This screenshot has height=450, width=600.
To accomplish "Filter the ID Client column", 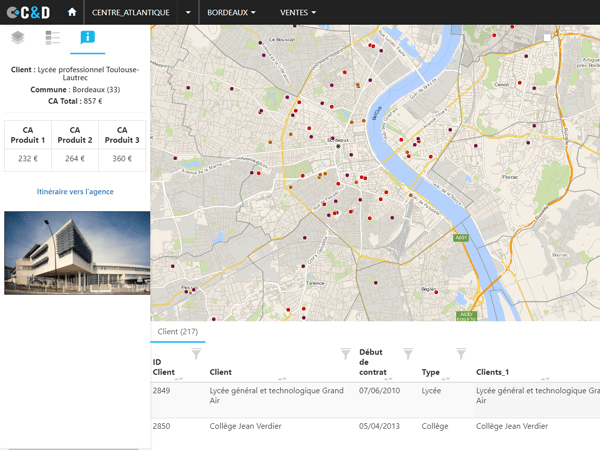I will point(196,354).
